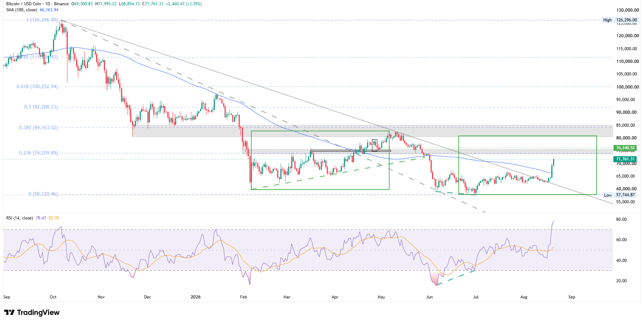Click the Jun label on time axis
The image size is (644, 323).
pos(429,297)
